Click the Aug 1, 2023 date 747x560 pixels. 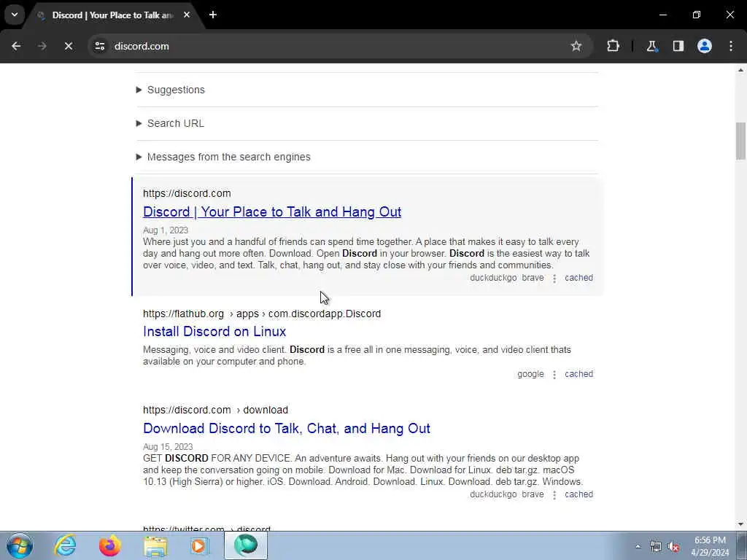tap(166, 230)
